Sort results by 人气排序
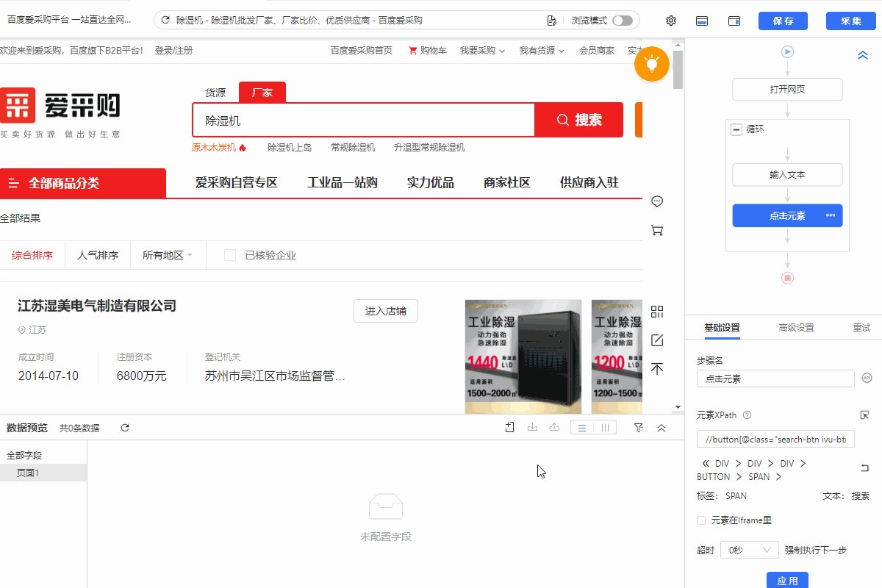Image resolution: width=882 pixels, height=588 pixels. [x=98, y=255]
